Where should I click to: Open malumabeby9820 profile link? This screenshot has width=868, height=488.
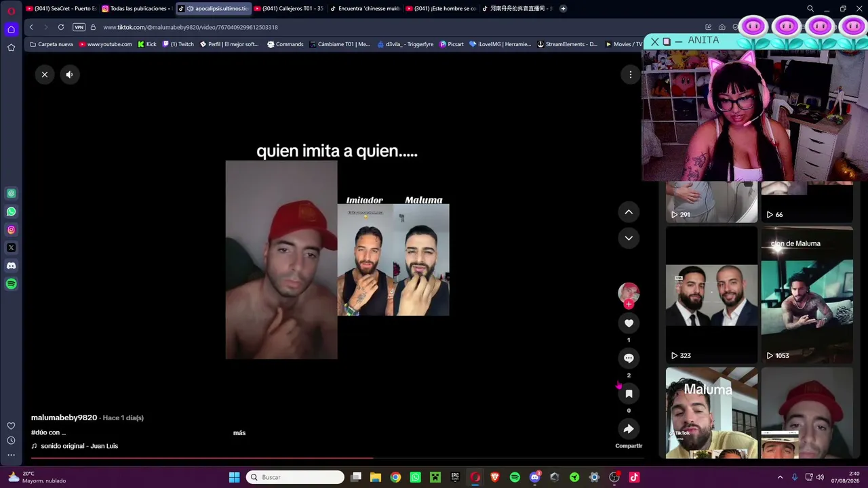(64, 418)
